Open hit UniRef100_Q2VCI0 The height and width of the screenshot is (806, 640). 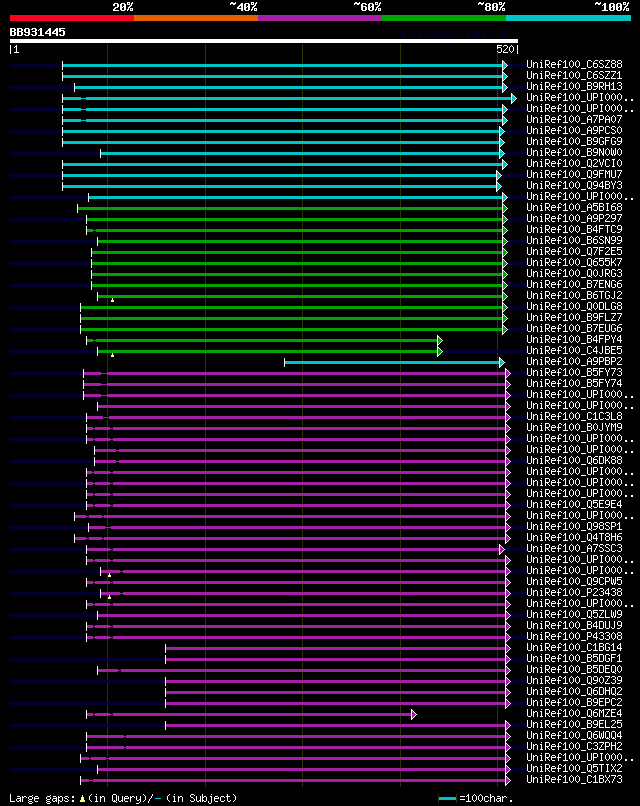tap(574, 163)
